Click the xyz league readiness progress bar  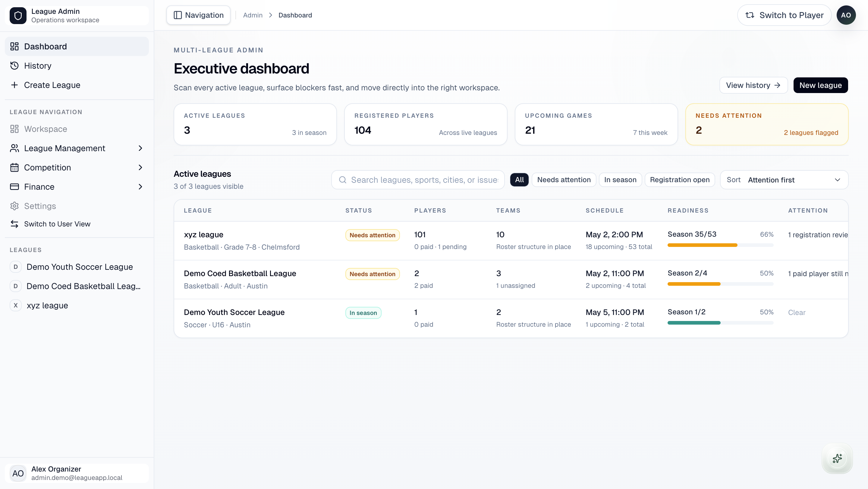(720, 245)
